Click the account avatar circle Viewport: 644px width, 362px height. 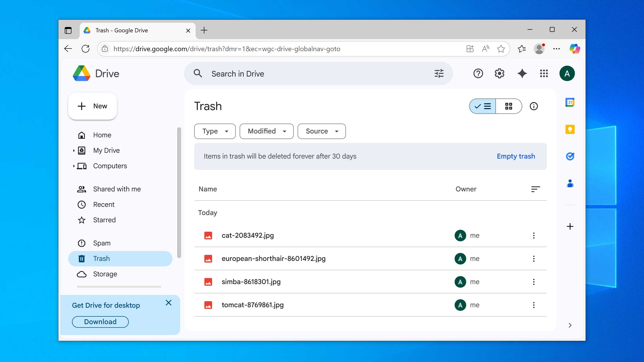click(567, 73)
